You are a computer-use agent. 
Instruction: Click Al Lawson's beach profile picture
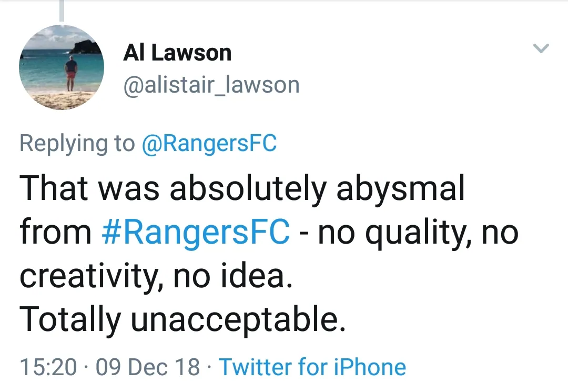click(62, 67)
